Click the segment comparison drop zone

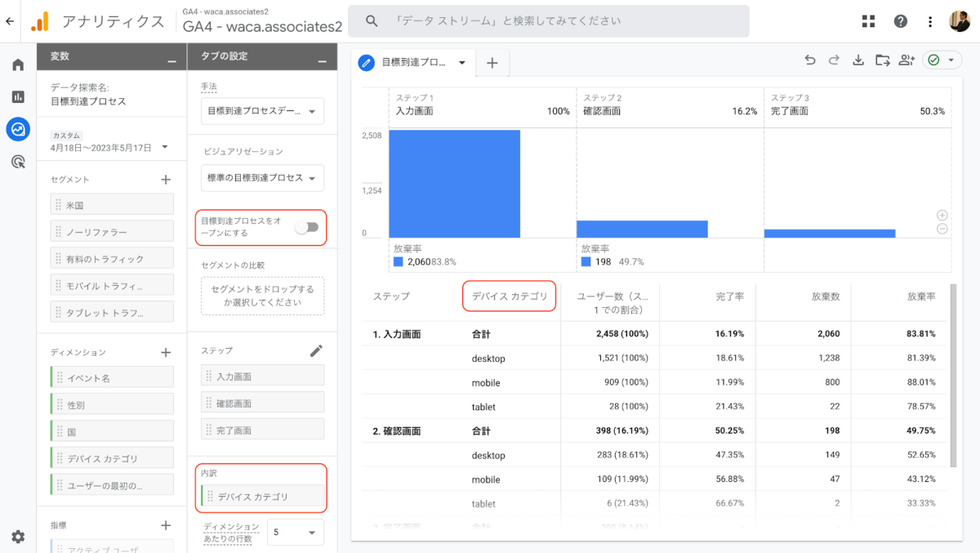262,296
